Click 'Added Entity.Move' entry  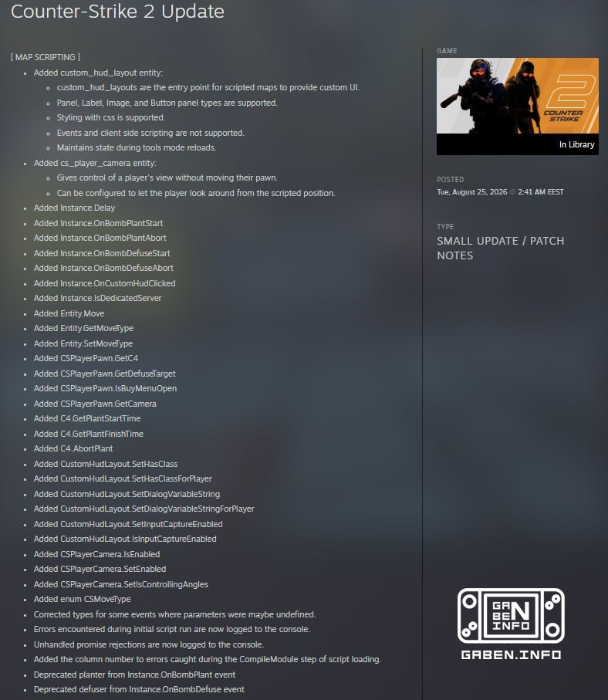(x=69, y=313)
